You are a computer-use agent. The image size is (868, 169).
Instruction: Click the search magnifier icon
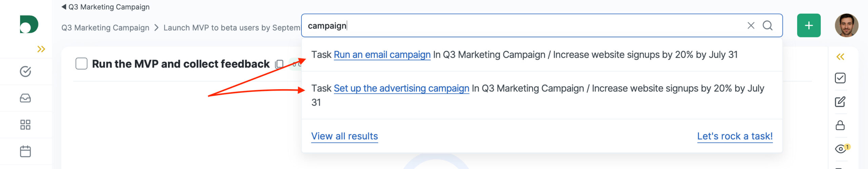(x=768, y=25)
